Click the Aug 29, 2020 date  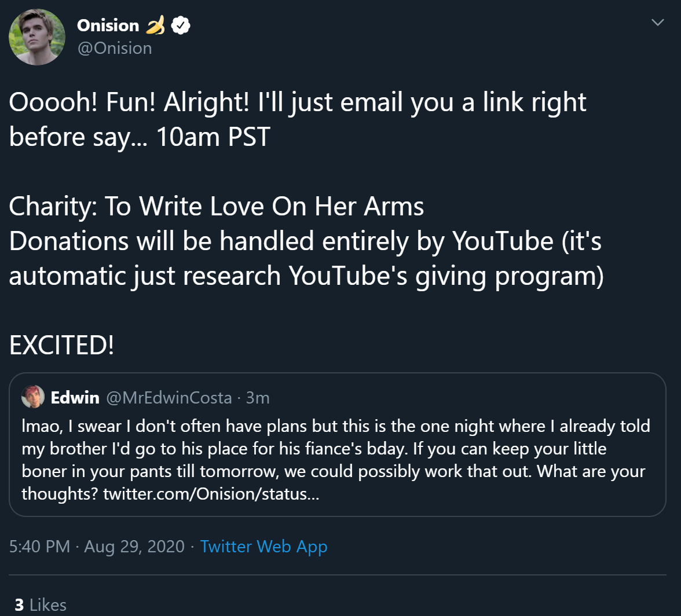[134, 546]
